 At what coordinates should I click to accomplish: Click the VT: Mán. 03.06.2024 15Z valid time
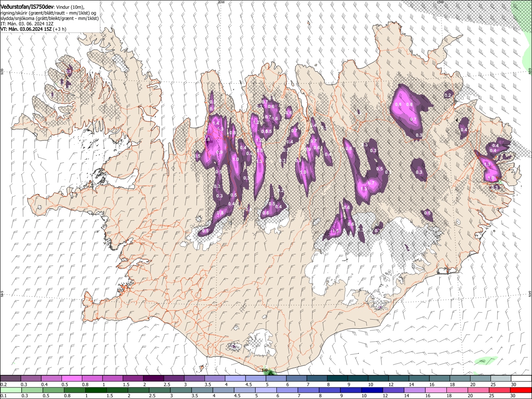[26, 29]
